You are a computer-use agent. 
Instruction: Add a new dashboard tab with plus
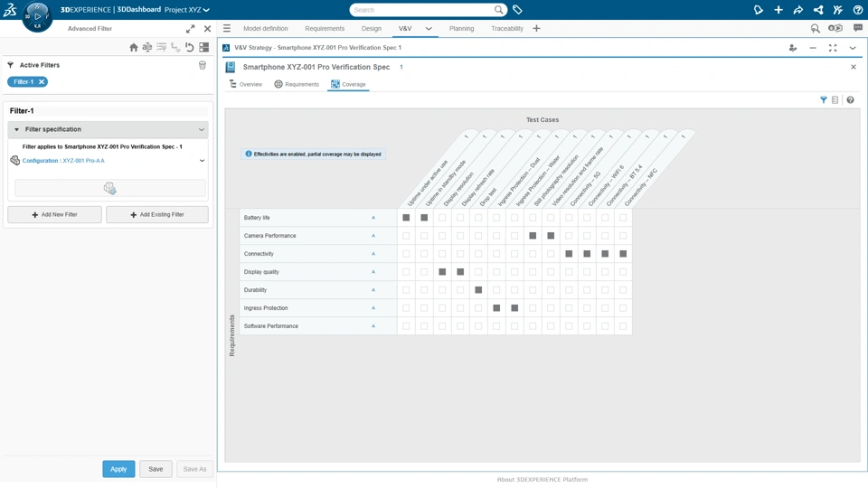536,28
